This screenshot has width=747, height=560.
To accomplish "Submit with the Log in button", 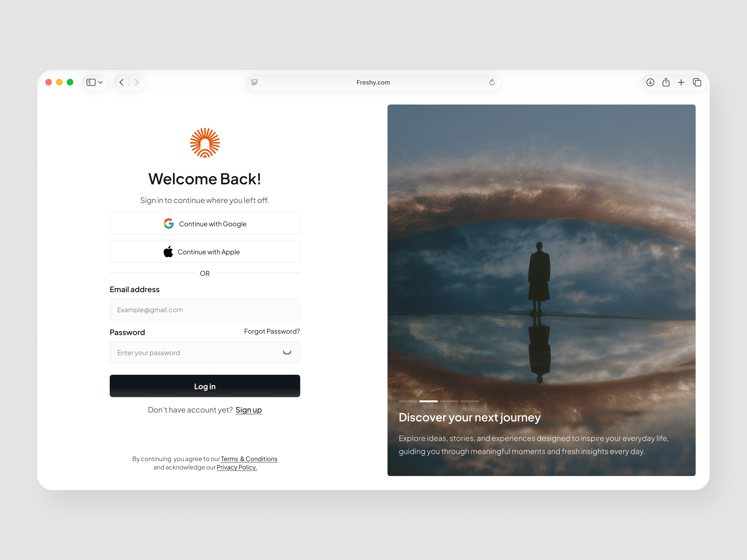I will coord(205,386).
